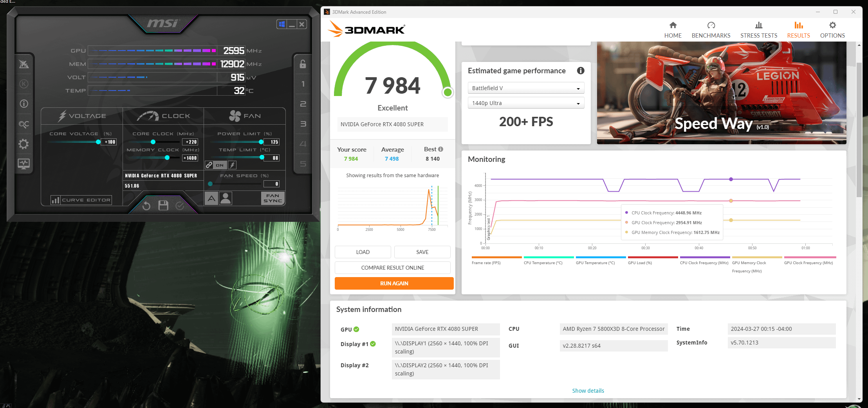
Task: Open the 3DMark Options tab
Action: tap(832, 30)
